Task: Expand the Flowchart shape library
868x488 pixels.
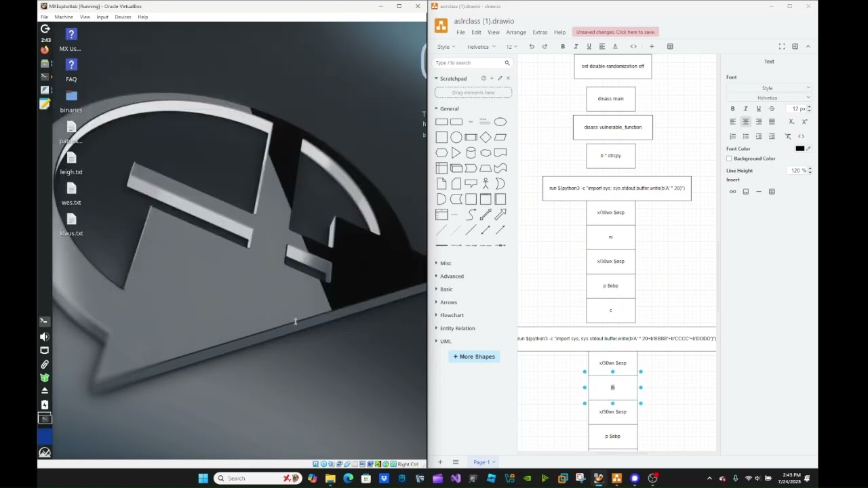Action: [x=452, y=315]
